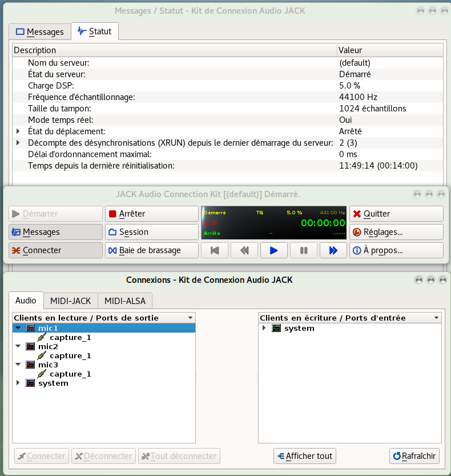The width and height of the screenshot is (451, 476).
Task: Expand the XRUN décompte row
Action: click(18, 143)
